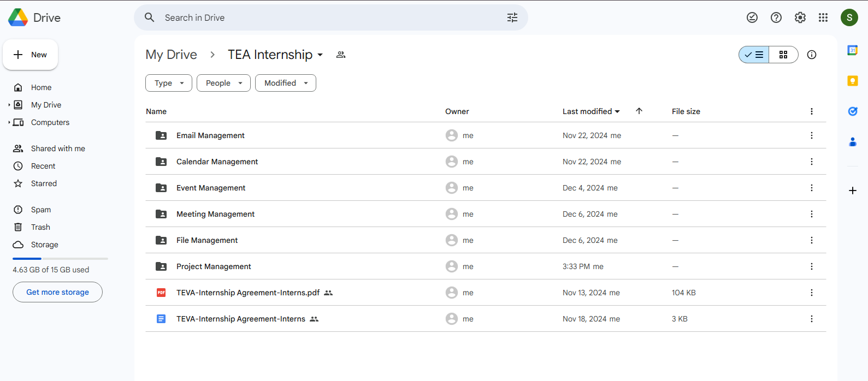
Task: Go to Shared with me
Action: click(x=58, y=148)
